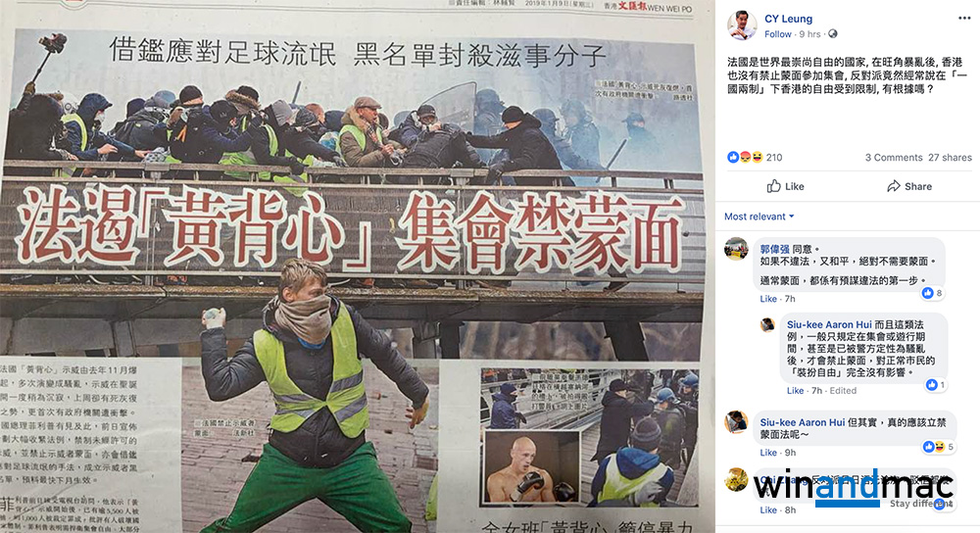The height and width of the screenshot is (533, 980).
Task: Click the globe public-visibility icon
Action: click(x=832, y=33)
